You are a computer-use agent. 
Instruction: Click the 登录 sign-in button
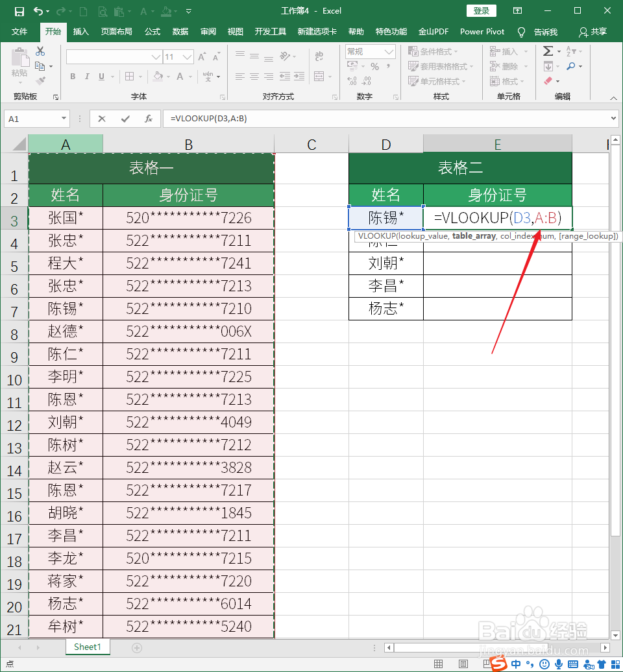point(481,10)
